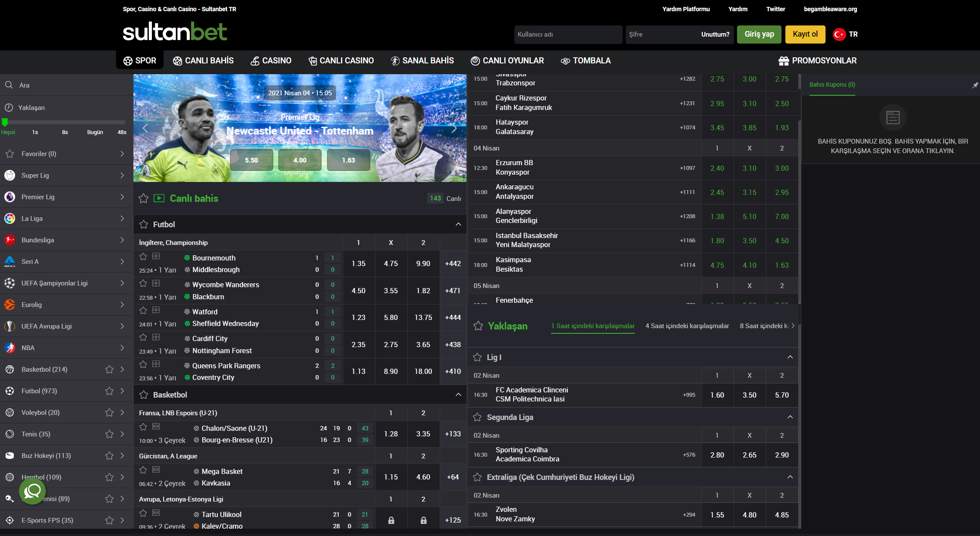Click the Eurolig basketball icon
The height and width of the screenshot is (536, 980).
tap(9, 304)
